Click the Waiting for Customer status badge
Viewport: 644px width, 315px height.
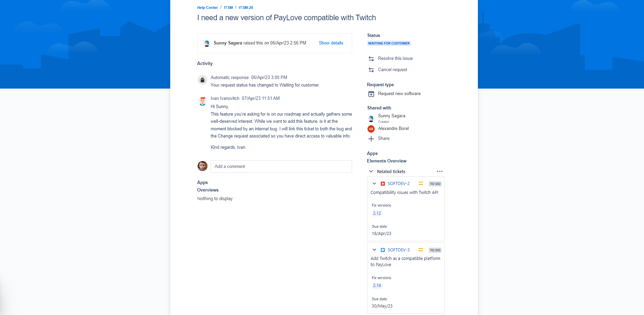coord(389,43)
